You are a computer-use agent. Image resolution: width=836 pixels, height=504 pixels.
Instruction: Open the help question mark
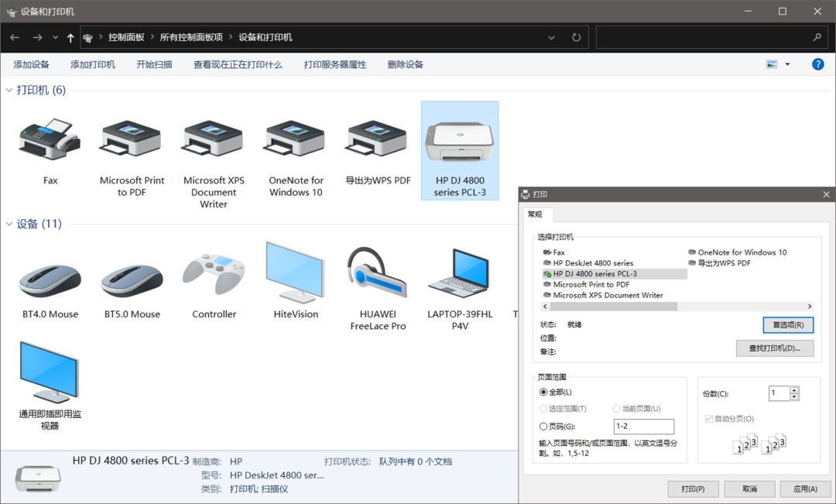coord(818,64)
